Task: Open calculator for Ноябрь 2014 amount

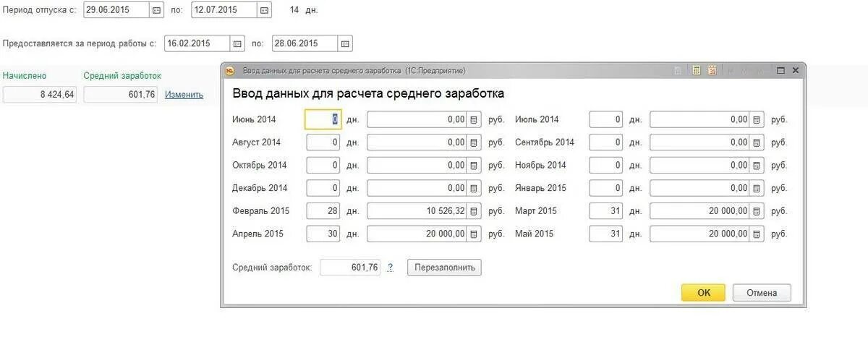Action: [757, 166]
